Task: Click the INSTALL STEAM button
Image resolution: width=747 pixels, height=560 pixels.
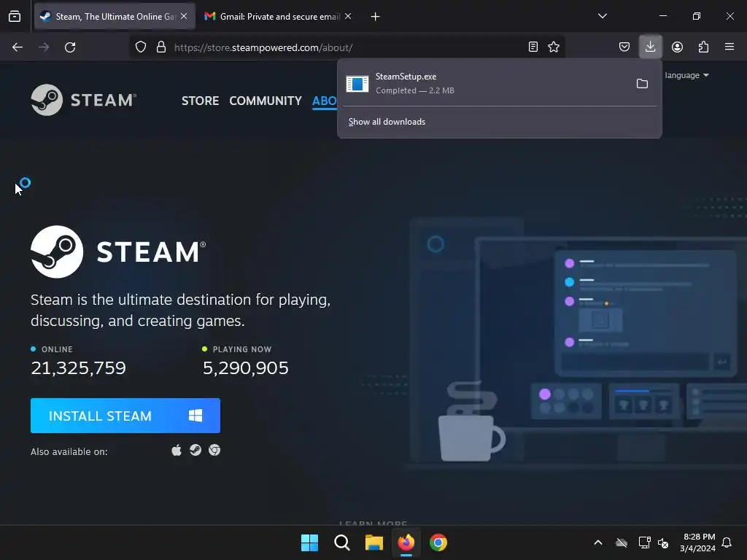Action: 125,416
